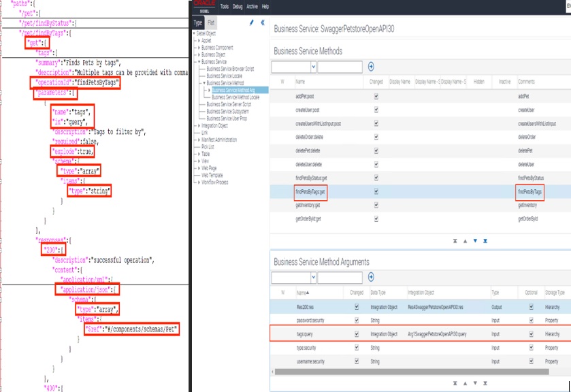This screenshot has width=571, height=392.
Task: Expand the Applet tree node
Action: pos(199,40)
